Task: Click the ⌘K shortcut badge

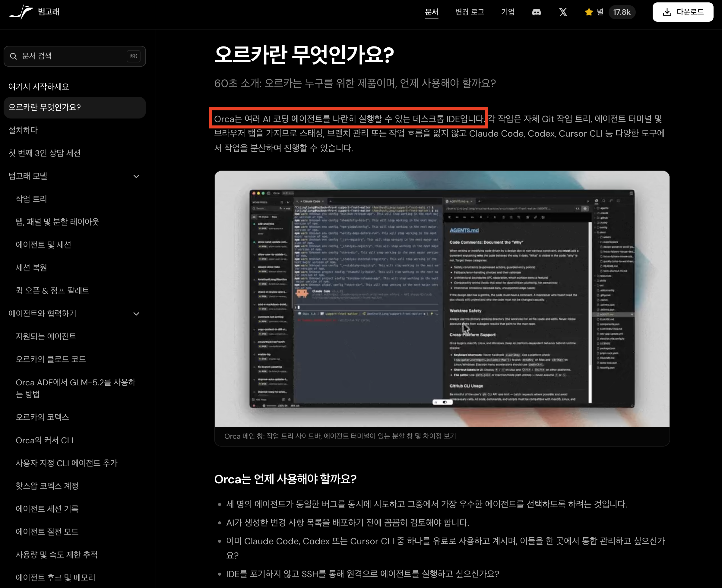Action: [x=134, y=56]
